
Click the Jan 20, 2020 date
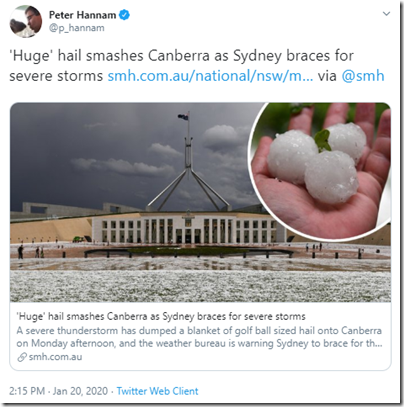point(80,391)
